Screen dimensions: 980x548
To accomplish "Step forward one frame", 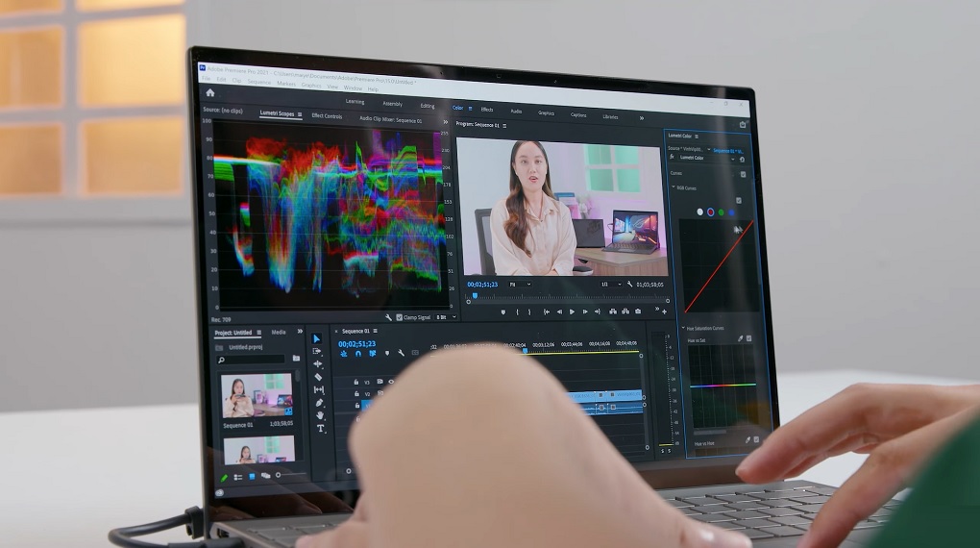I will pos(585,311).
